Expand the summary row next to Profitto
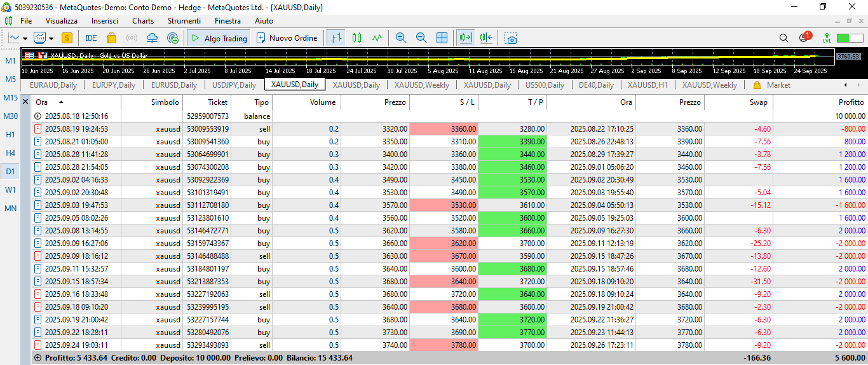 pyautogui.click(x=37, y=358)
